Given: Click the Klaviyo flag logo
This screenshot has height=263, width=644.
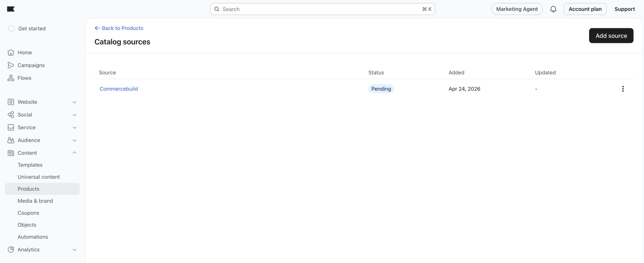Looking at the screenshot, I should click(11, 9).
